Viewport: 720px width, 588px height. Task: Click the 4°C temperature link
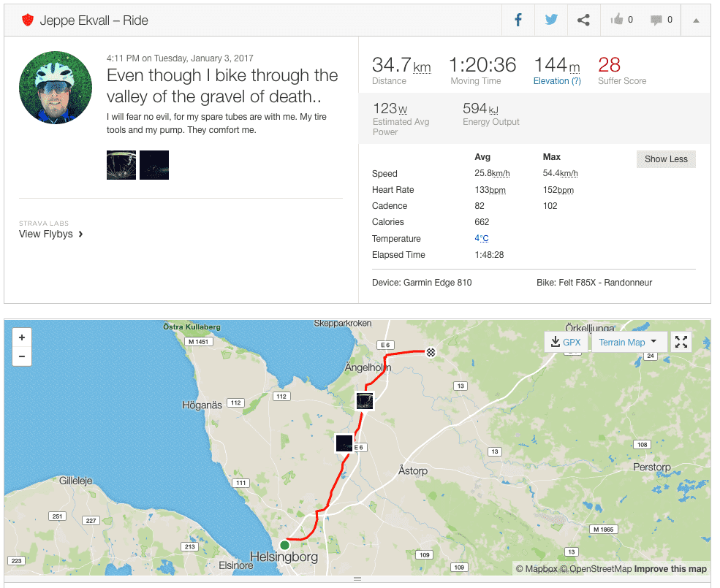coord(482,238)
